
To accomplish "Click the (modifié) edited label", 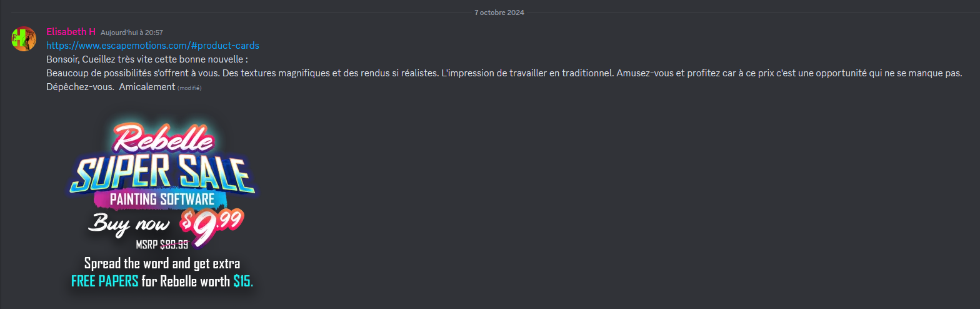I will (x=189, y=88).
